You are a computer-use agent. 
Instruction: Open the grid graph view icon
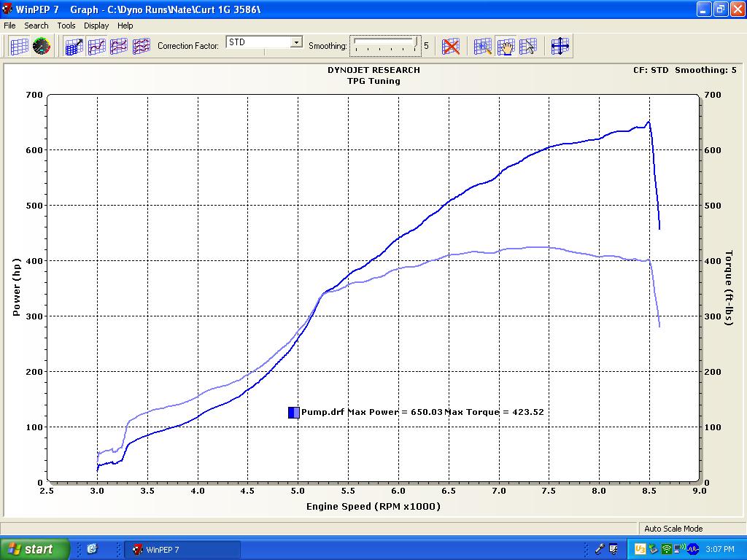coord(19,46)
